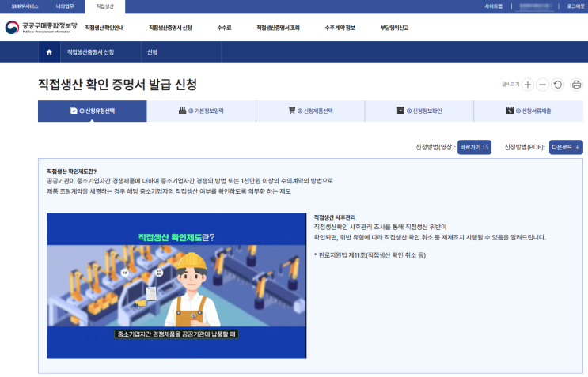
Task: Click the 직접생산 확인제도란? heading text
Action: click(x=72, y=171)
